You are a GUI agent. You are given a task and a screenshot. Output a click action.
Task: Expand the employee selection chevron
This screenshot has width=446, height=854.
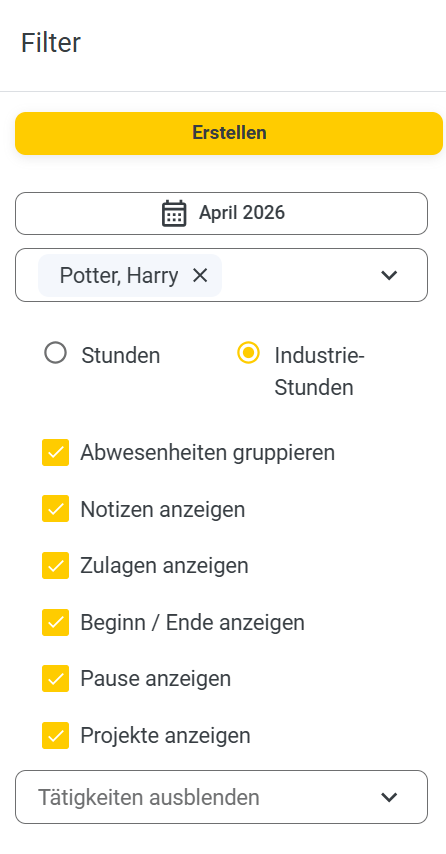click(x=389, y=275)
